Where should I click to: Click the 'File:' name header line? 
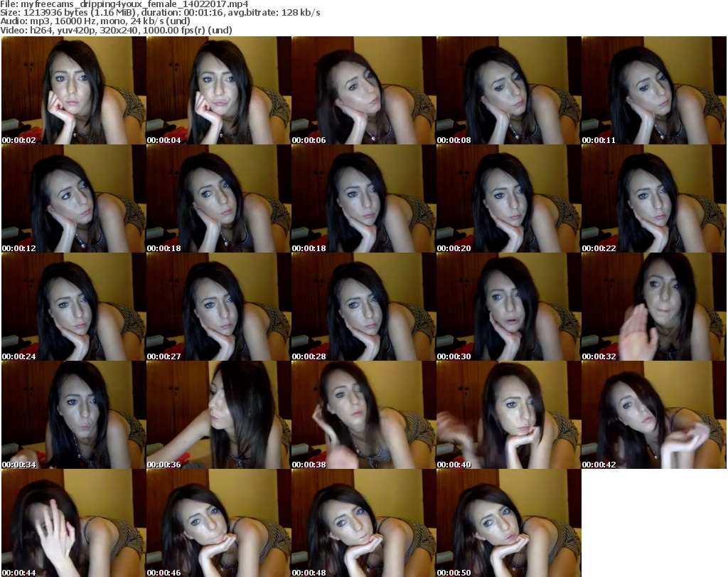coord(124,4)
